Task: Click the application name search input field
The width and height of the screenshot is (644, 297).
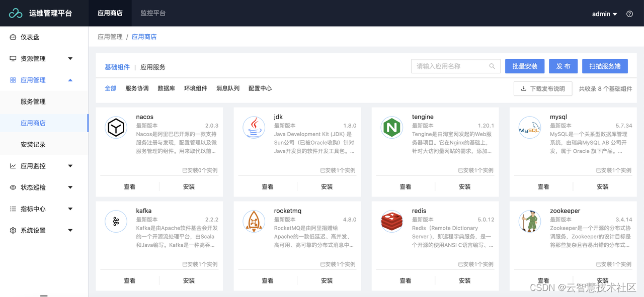Action: [x=450, y=66]
